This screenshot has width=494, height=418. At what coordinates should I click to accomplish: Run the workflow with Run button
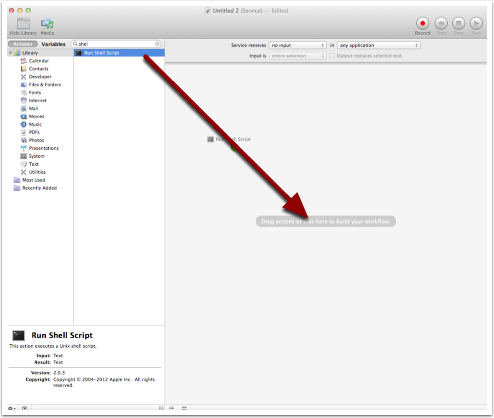pyautogui.click(x=476, y=23)
